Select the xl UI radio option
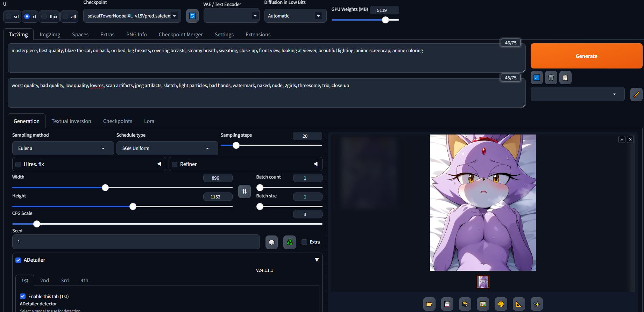The height and width of the screenshot is (312, 644). (27, 16)
